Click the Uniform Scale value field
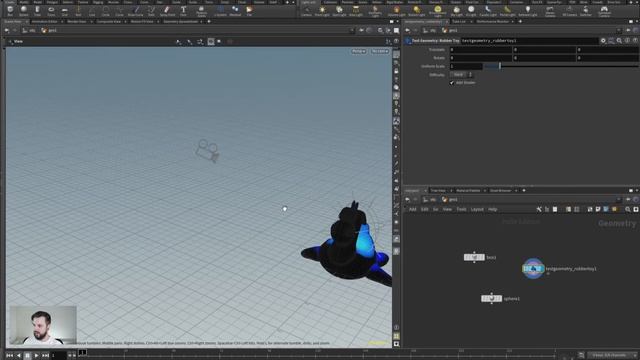This screenshot has height=360, width=640. click(x=466, y=66)
